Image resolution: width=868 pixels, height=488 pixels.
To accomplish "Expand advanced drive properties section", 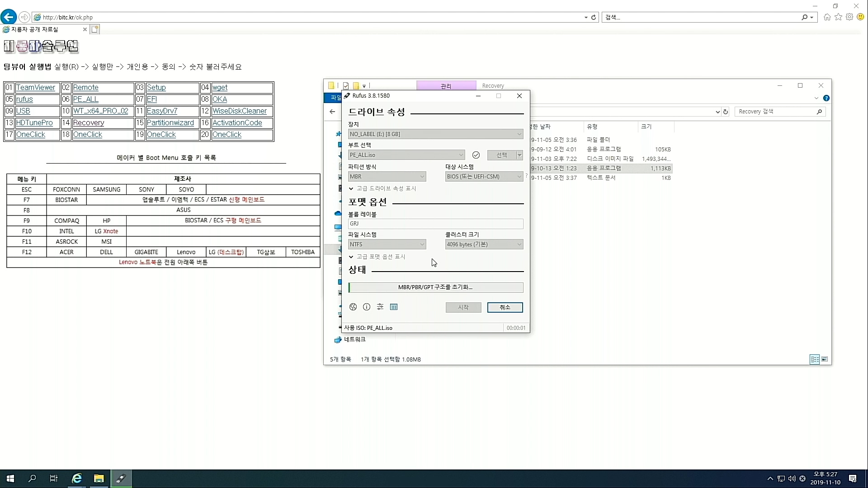I will click(382, 188).
